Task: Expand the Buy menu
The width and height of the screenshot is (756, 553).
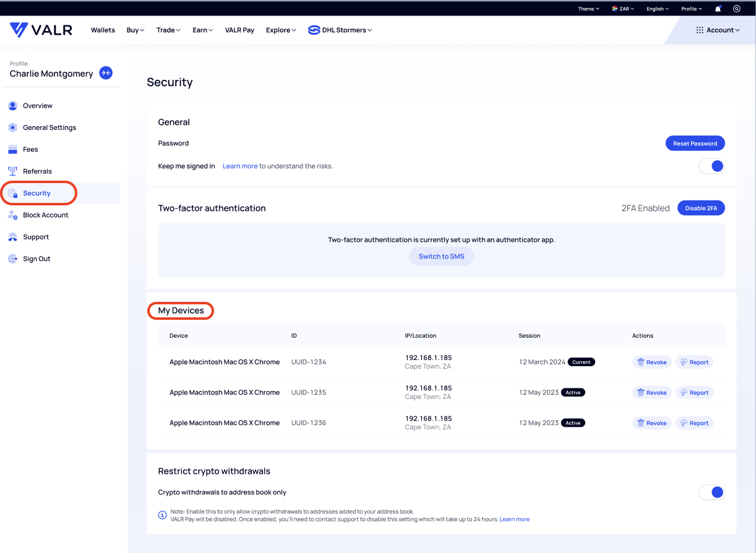Action: [135, 30]
